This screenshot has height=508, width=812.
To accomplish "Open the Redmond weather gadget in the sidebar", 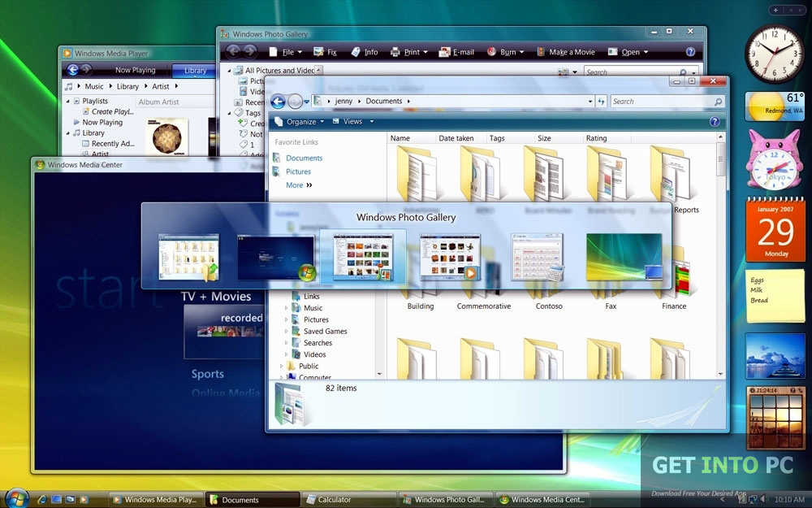I will tap(774, 103).
